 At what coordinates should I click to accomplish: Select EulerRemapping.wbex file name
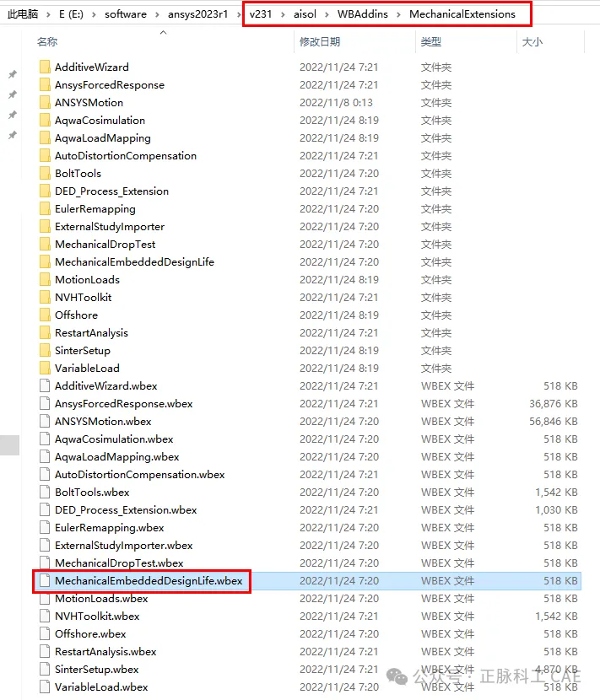pyautogui.click(x=110, y=528)
